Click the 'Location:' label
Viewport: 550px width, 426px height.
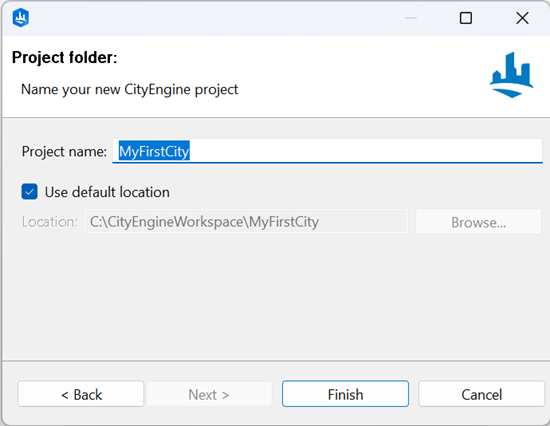[50, 222]
